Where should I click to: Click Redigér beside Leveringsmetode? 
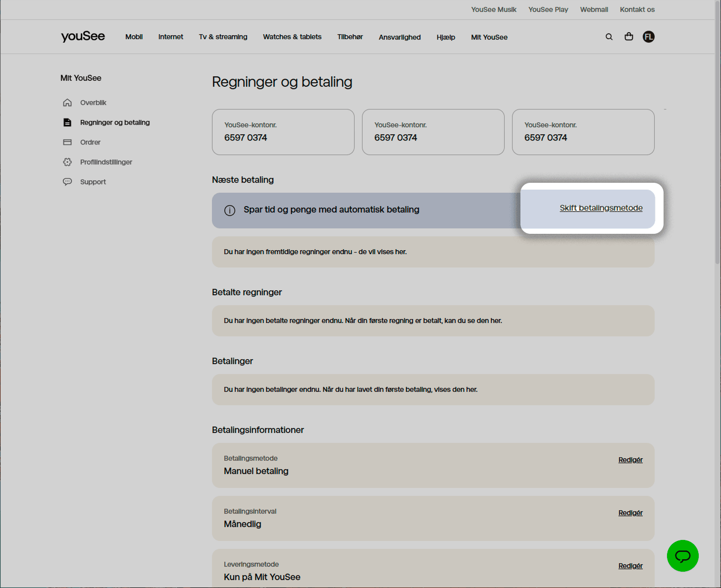pyautogui.click(x=630, y=566)
